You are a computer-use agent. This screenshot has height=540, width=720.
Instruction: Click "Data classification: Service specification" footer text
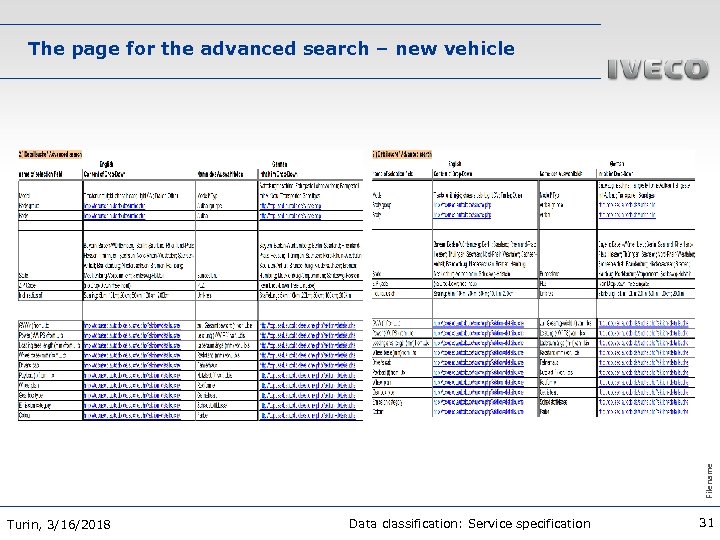[x=469, y=523]
